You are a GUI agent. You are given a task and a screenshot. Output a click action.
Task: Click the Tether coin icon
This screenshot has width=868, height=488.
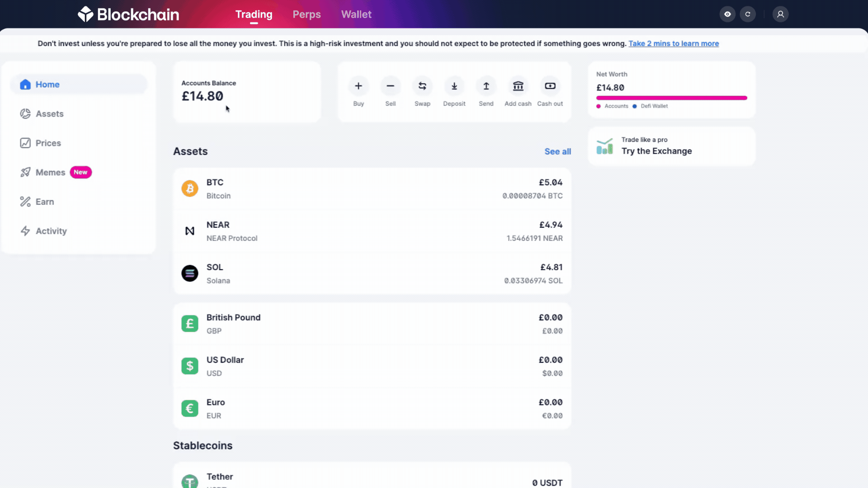coord(190,481)
